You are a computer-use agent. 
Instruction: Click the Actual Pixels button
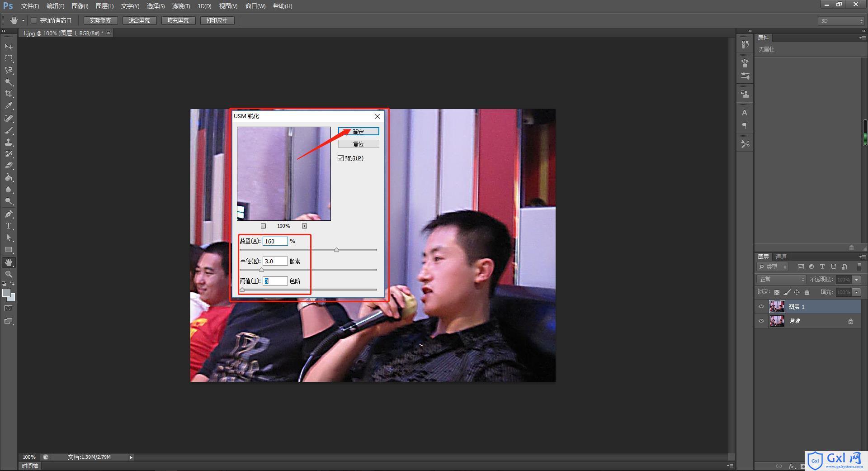point(100,20)
